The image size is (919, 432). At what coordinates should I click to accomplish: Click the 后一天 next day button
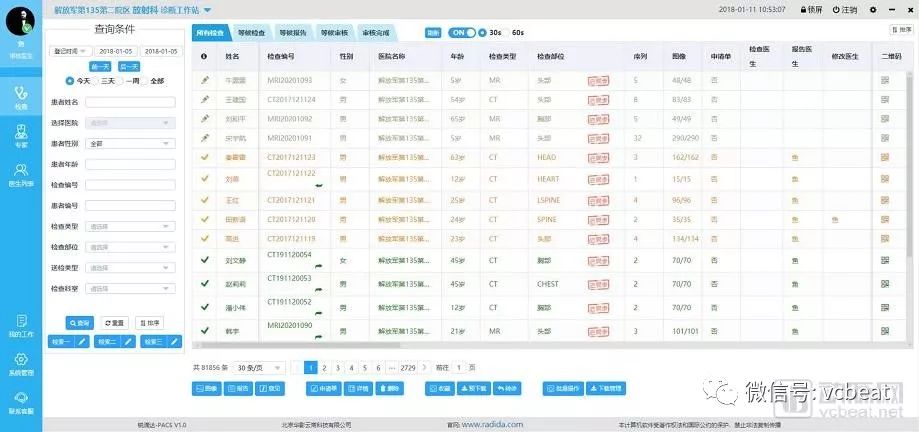[129, 67]
